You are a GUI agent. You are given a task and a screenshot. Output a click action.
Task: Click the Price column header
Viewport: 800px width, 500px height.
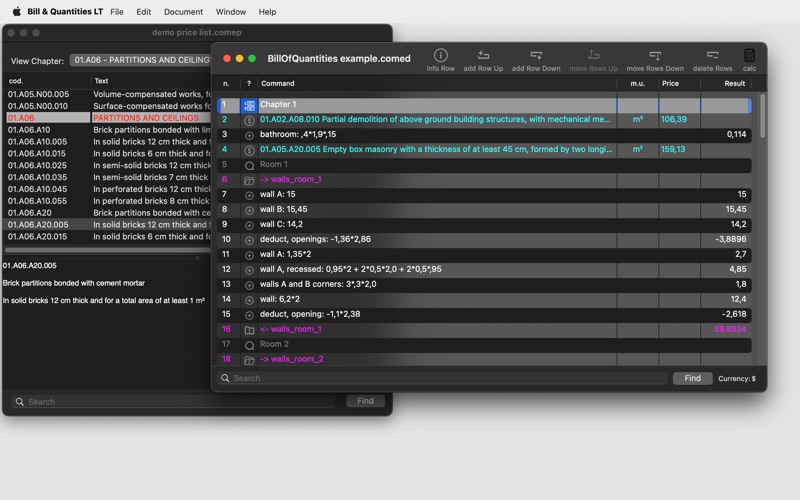coord(679,83)
